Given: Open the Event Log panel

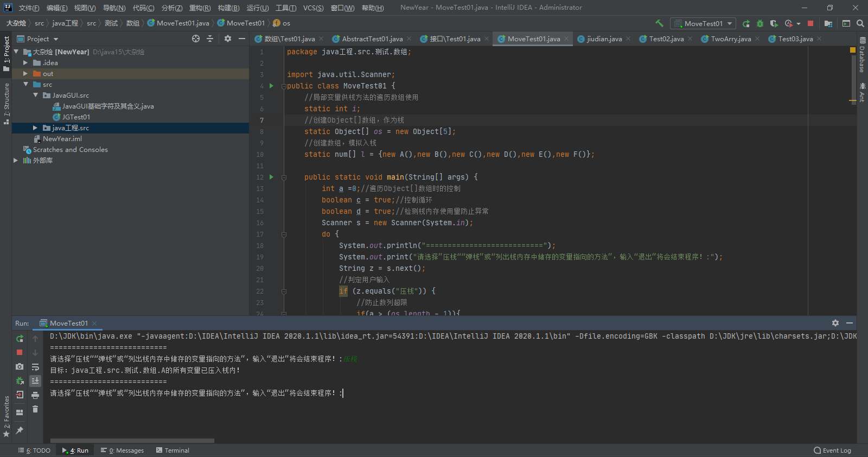Looking at the screenshot, I should [832, 450].
